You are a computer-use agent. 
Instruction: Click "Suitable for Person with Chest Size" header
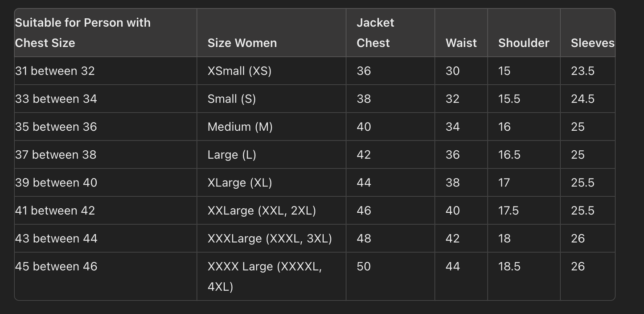pyautogui.click(x=83, y=33)
